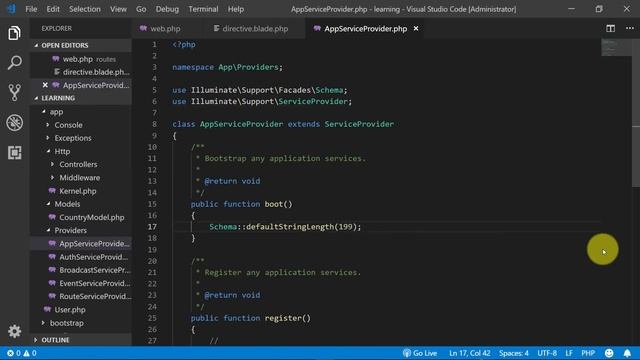Click the Go Live status bar button
This screenshot has height=360, width=640.
(420, 353)
